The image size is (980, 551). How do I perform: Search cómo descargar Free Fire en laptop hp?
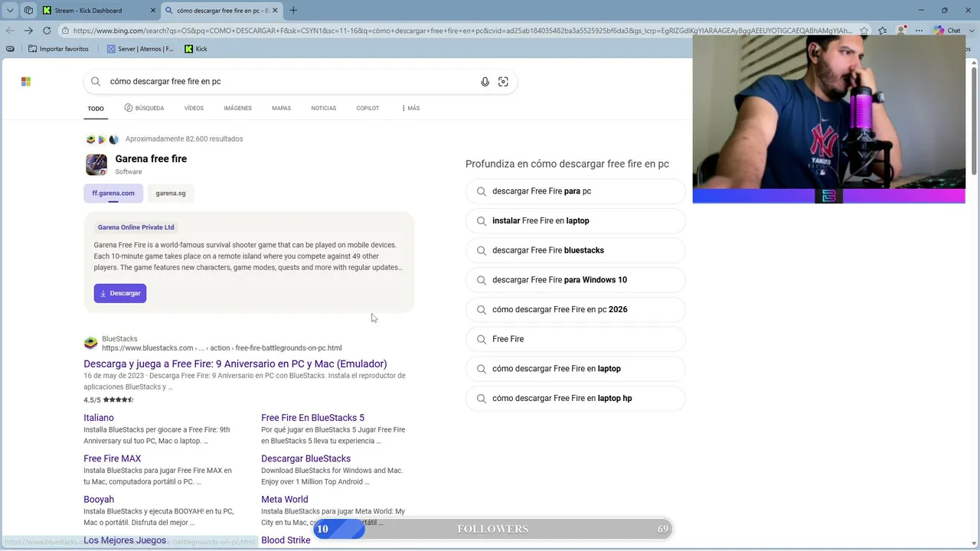pyautogui.click(x=575, y=398)
